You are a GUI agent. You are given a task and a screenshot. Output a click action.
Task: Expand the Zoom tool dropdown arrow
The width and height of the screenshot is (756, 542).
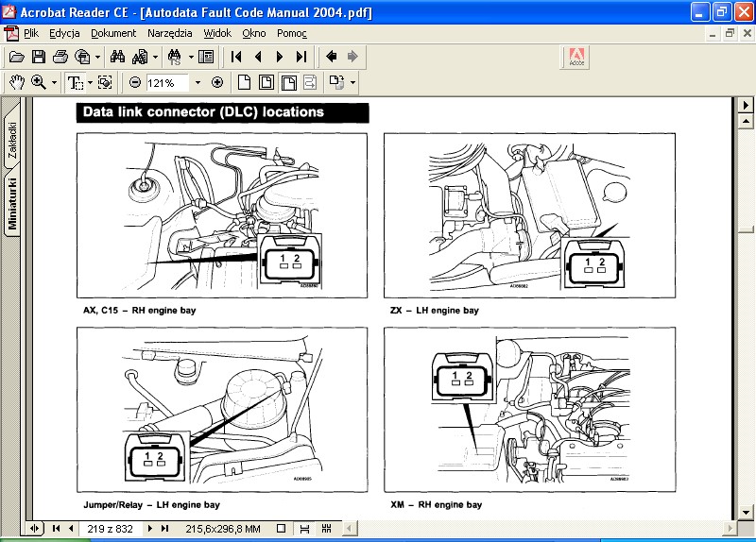click(54, 82)
